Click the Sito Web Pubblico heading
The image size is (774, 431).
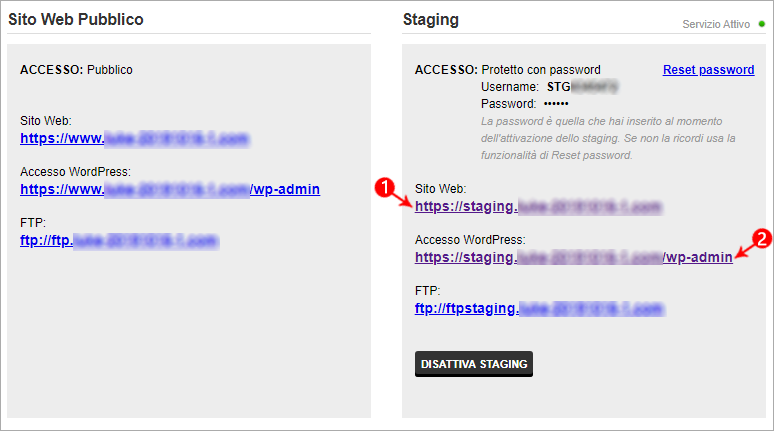coord(76,19)
